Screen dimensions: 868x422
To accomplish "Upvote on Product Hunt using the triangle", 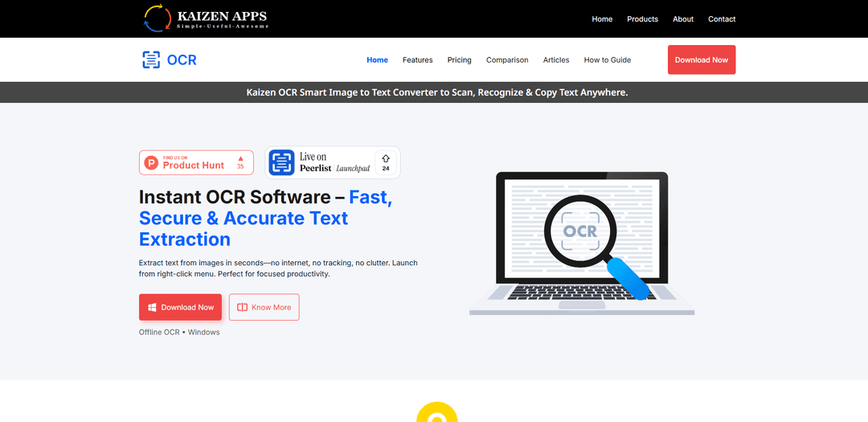I will coord(240,158).
